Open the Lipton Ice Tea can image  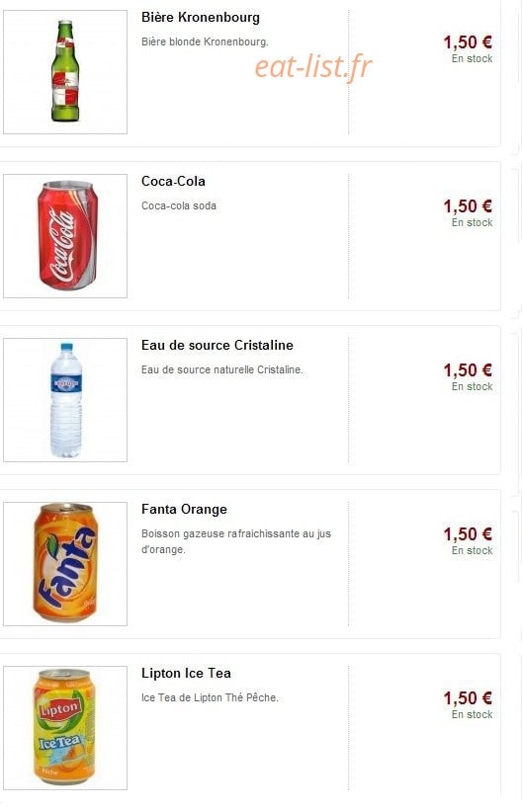(65, 728)
